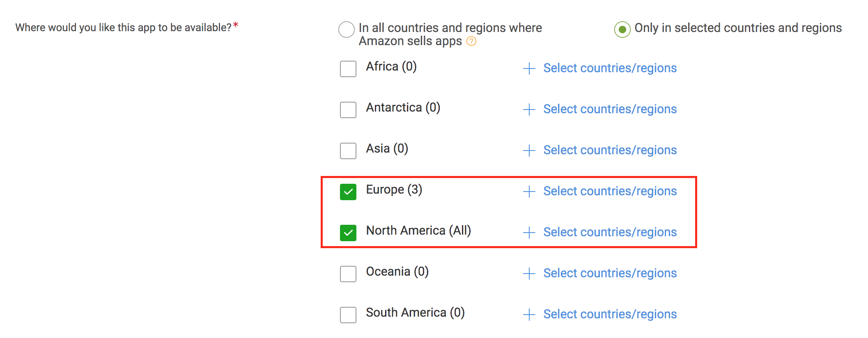Screen dimensions: 868x338
Task: Select the all countries and regions radio button
Action: coord(347,30)
